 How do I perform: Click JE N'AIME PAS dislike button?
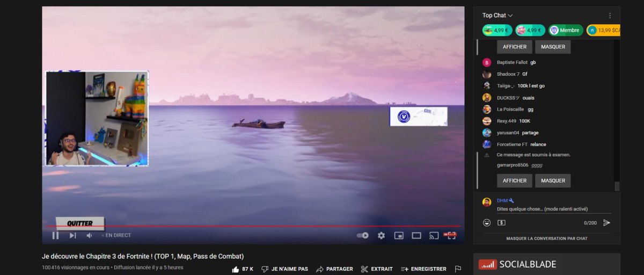[284, 269]
